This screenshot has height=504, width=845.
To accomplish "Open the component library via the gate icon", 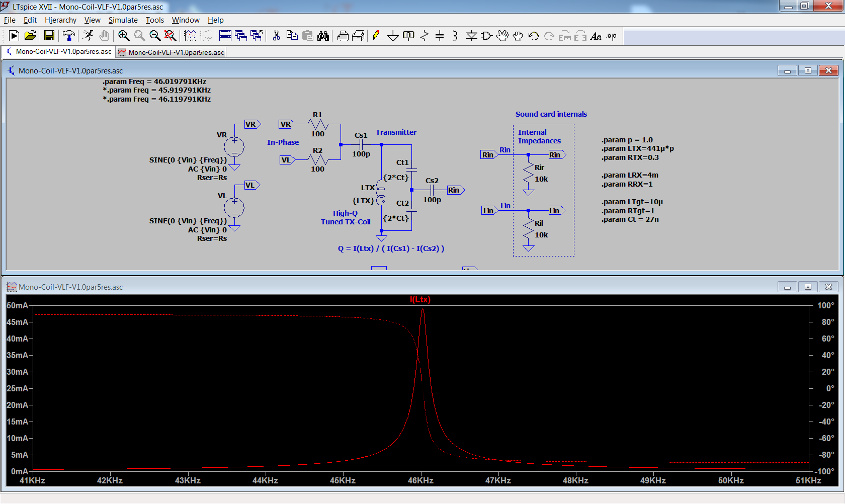I will click(486, 36).
